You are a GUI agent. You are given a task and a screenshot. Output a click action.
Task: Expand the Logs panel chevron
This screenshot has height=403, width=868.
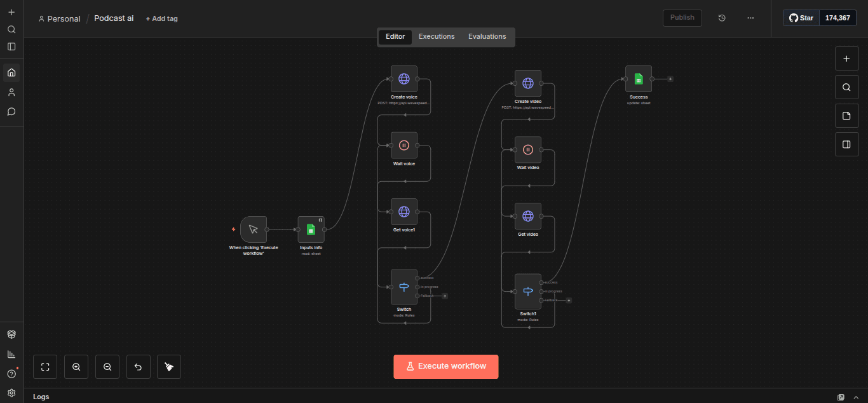point(856,397)
